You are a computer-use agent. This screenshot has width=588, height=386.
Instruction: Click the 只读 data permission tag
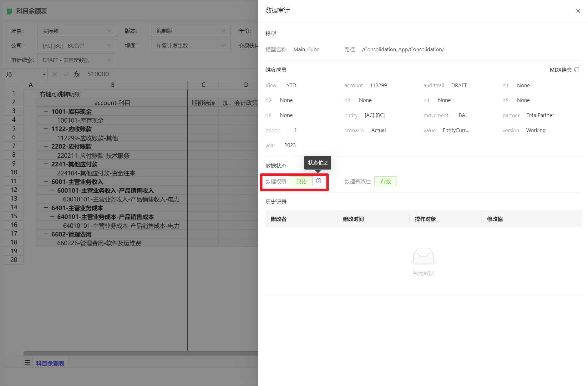pos(301,182)
